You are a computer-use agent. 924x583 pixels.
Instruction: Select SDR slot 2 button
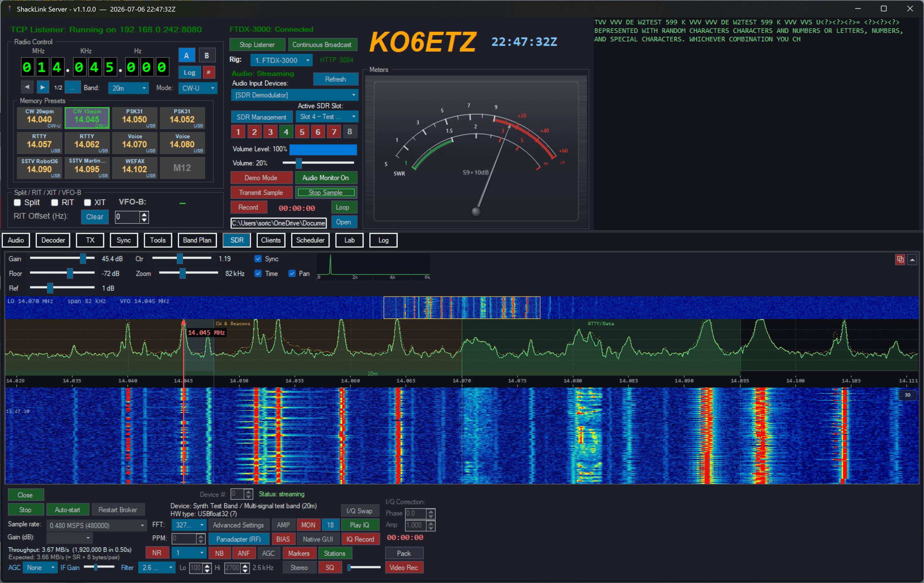(x=254, y=132)
